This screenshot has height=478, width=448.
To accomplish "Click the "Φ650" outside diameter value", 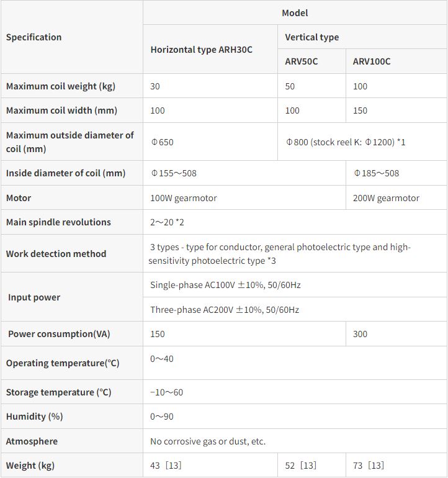I will (x=163, y=142).
